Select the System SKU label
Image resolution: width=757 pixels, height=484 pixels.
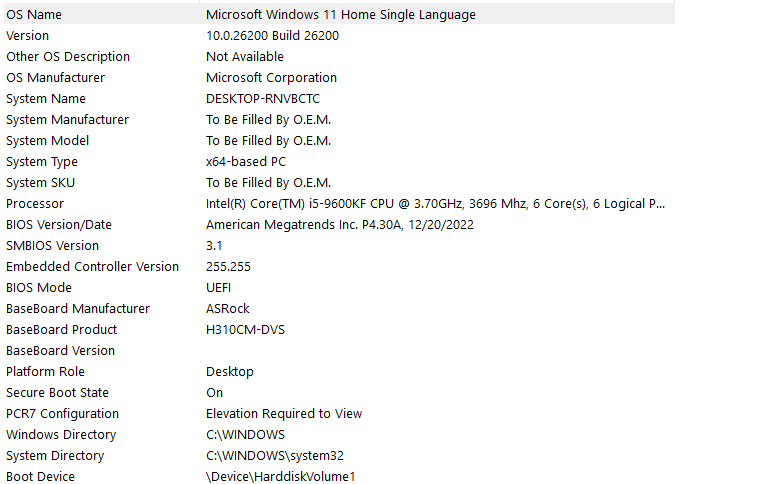point(40,183)
